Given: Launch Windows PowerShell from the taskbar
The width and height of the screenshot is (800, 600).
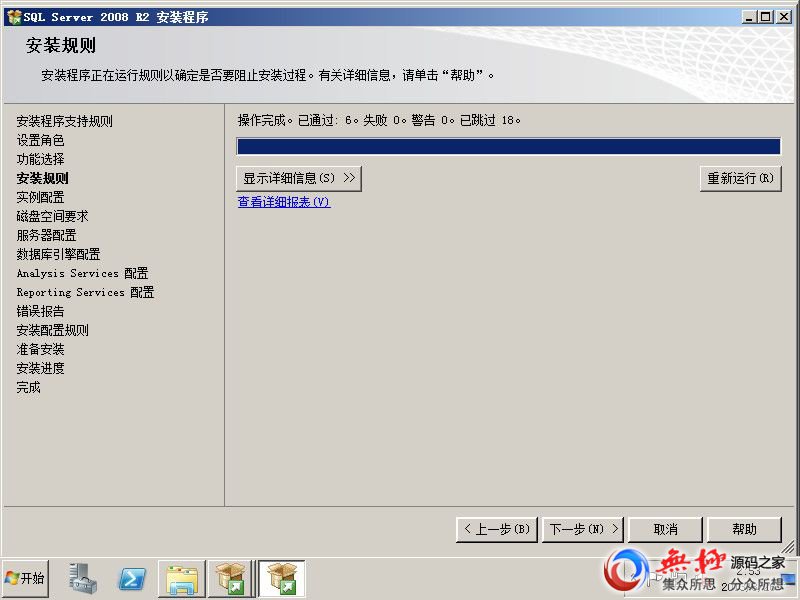Looking at the screenshot, I should [x=132, y=579].
